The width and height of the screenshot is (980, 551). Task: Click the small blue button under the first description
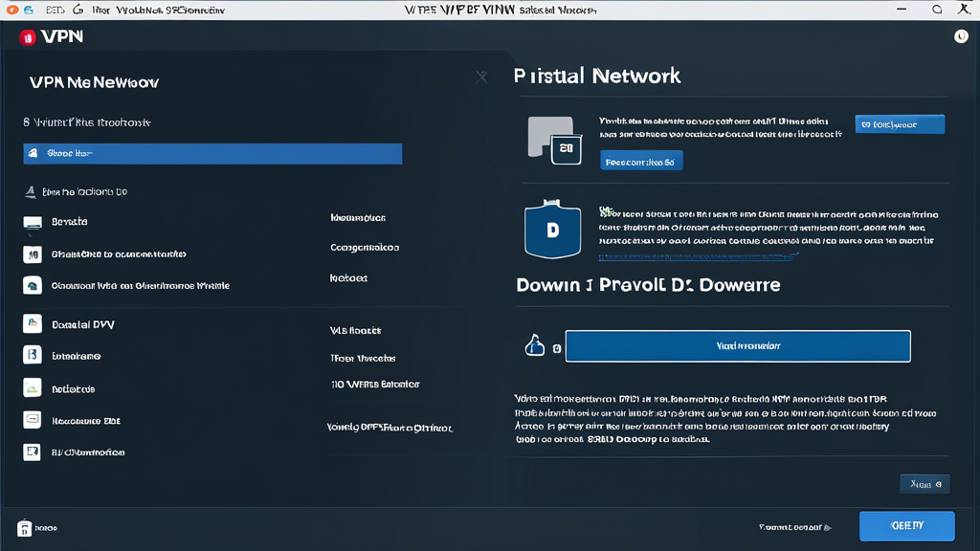641,162
